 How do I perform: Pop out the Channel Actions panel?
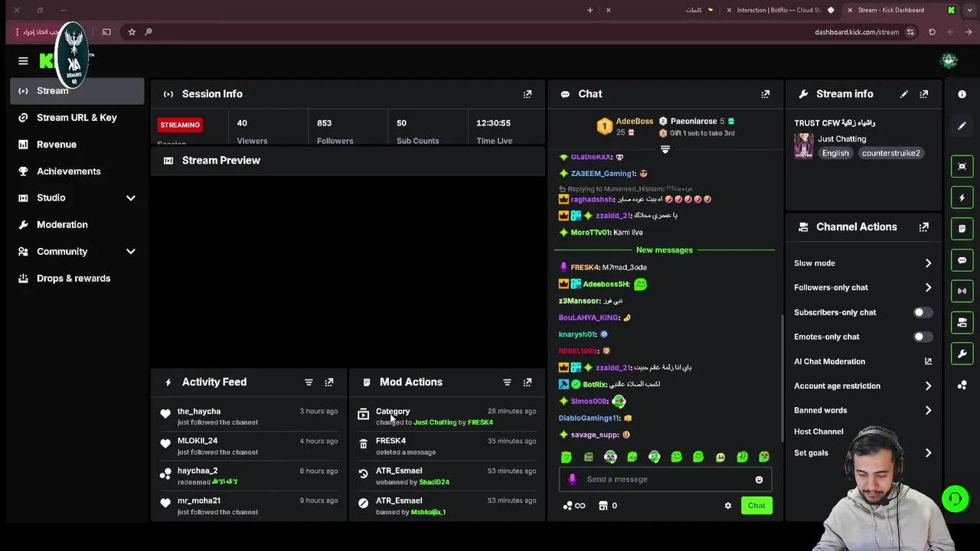pos(924,227)
